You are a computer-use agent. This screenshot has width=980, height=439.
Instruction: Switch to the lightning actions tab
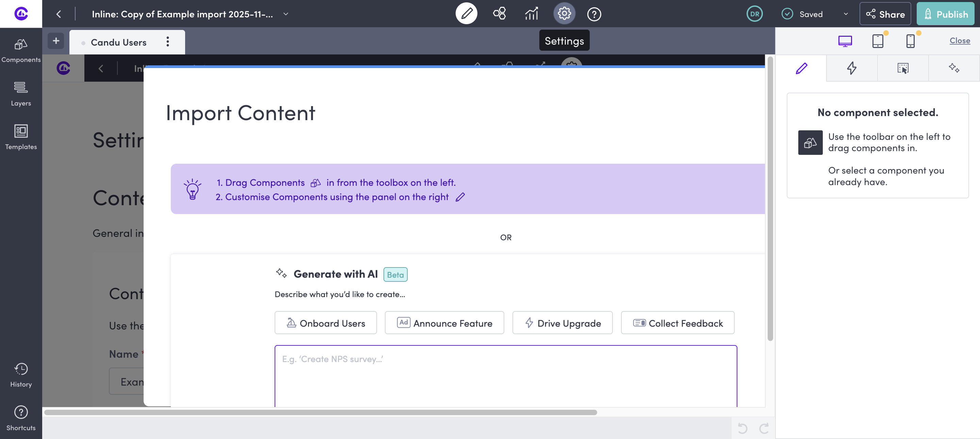click(852, 68)
